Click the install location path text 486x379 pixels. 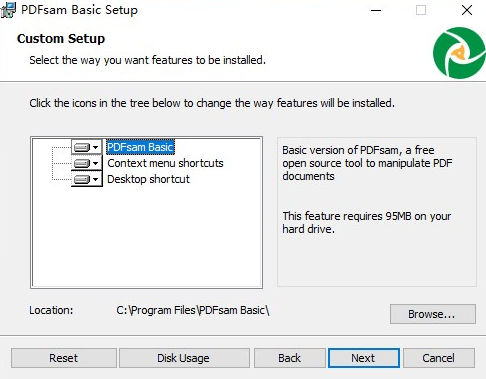(x=193, y=310)
